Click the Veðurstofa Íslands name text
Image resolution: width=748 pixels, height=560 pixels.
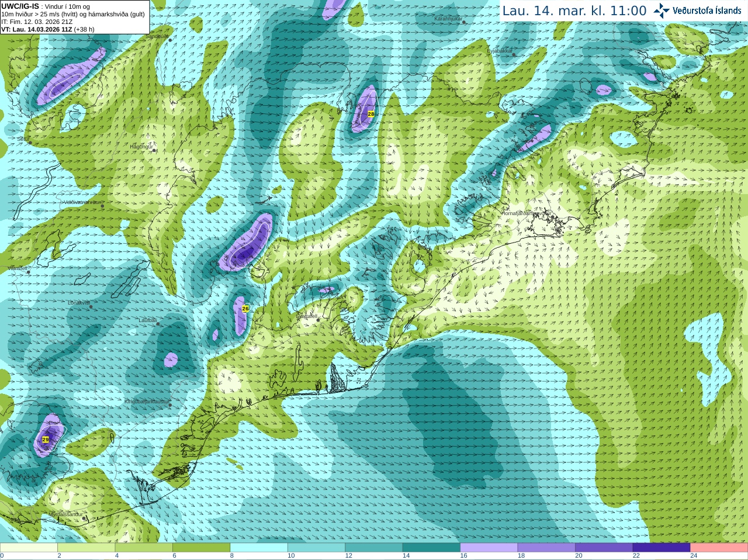[707, 11]
